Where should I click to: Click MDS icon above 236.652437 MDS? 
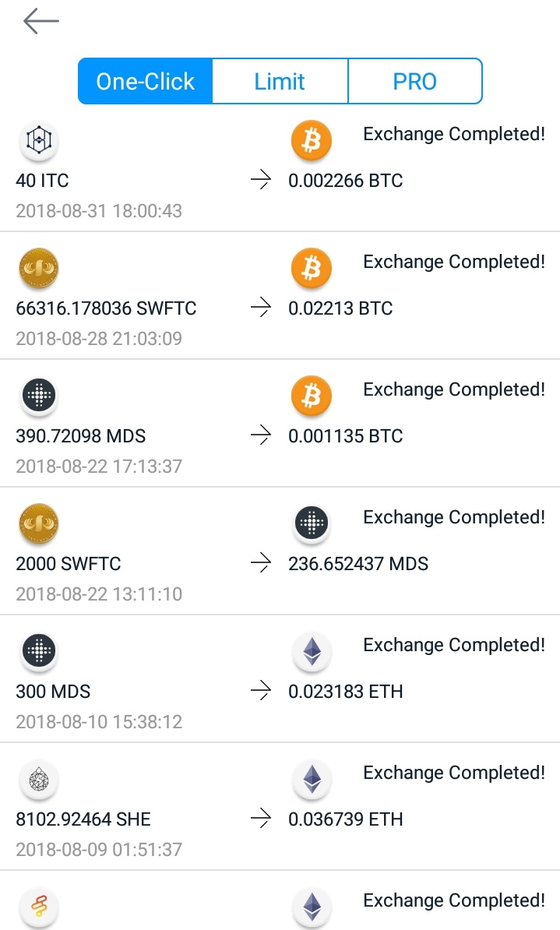pyautogui.click(x=312, y=523)
